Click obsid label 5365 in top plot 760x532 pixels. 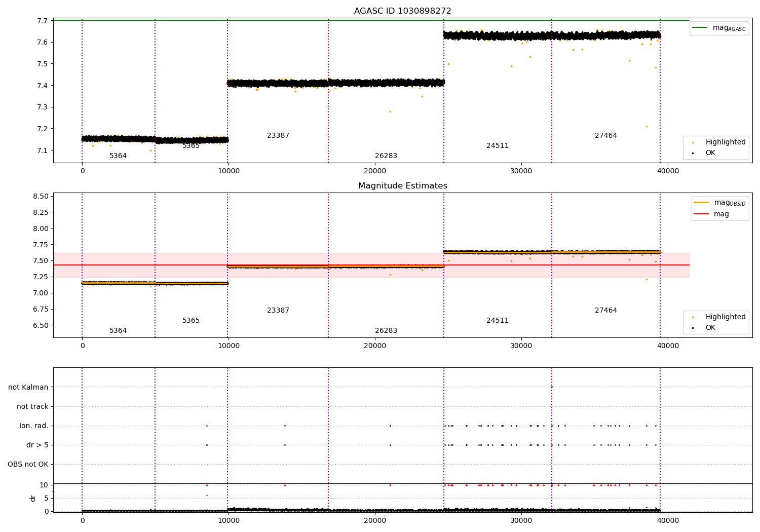coord(191,146)
